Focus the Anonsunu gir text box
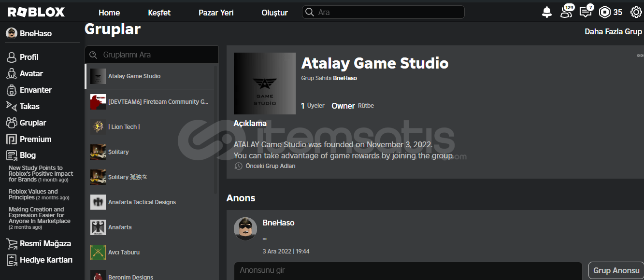 pos(408,270)
